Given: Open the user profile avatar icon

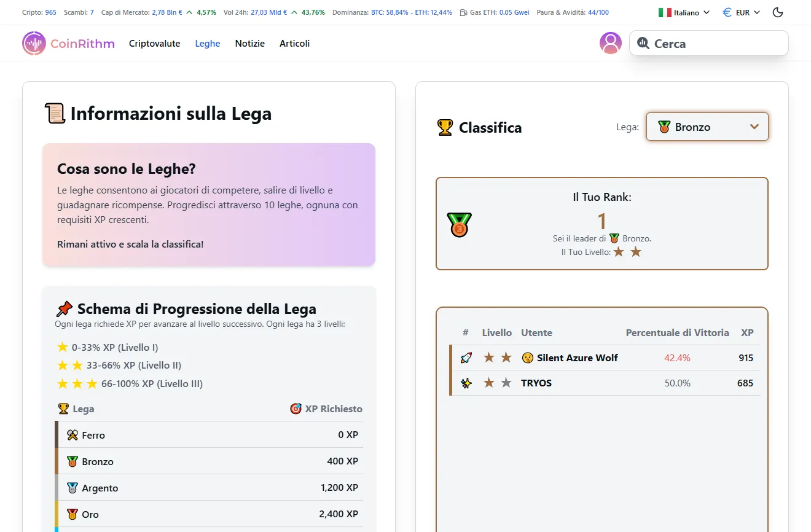Looking at the screenshot, I should pos(611,43).
